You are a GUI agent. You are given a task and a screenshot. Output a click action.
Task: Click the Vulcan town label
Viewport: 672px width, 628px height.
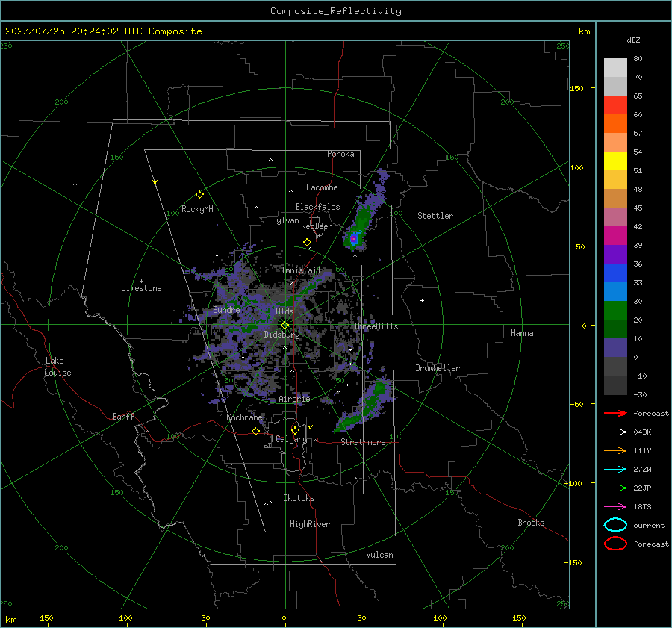coord(379,555)
